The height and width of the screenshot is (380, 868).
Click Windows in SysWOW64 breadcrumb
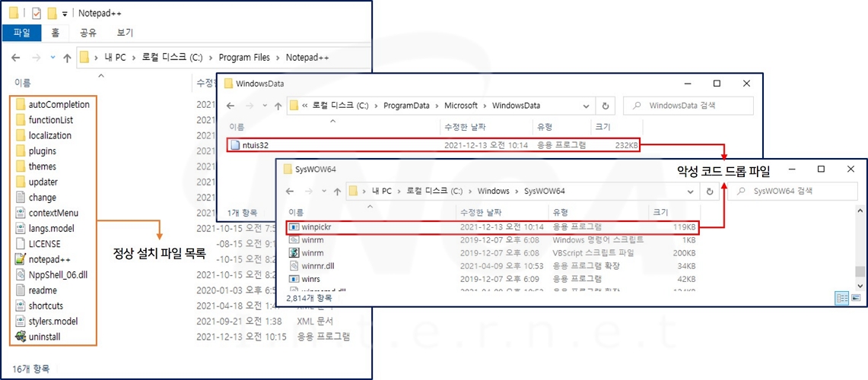[x=493, y=191]
